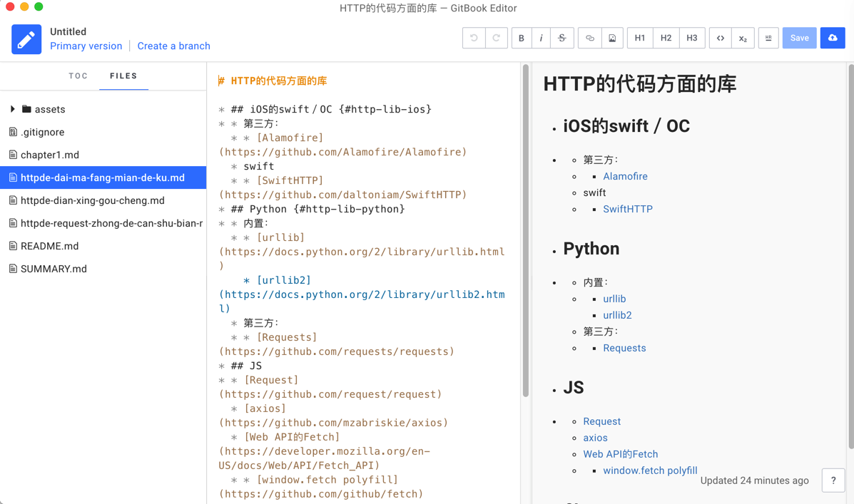Click the cloud upload publish button
854x504 pixels.
click(x=833, y=38)
